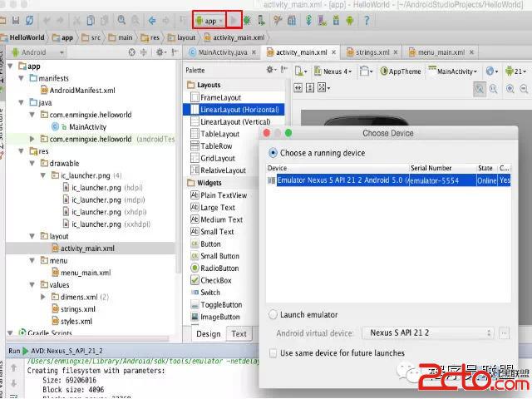
Task: Close the MainActivity.java tab
Action: click(254, 52)
